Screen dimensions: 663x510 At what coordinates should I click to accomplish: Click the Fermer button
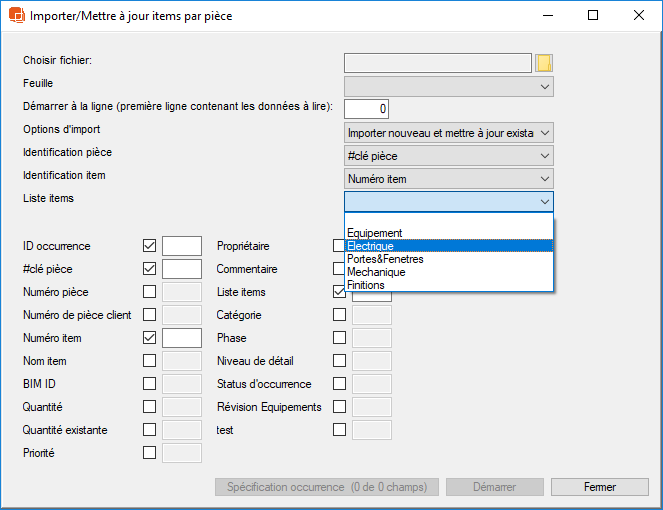(x=600, y=487)
